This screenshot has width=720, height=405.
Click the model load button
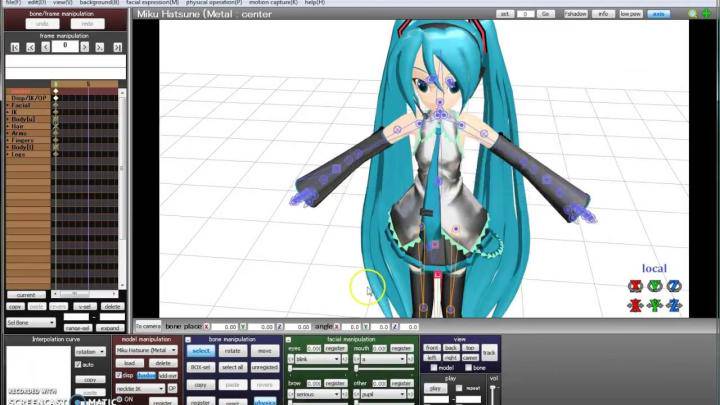click(x=129, y=363)
